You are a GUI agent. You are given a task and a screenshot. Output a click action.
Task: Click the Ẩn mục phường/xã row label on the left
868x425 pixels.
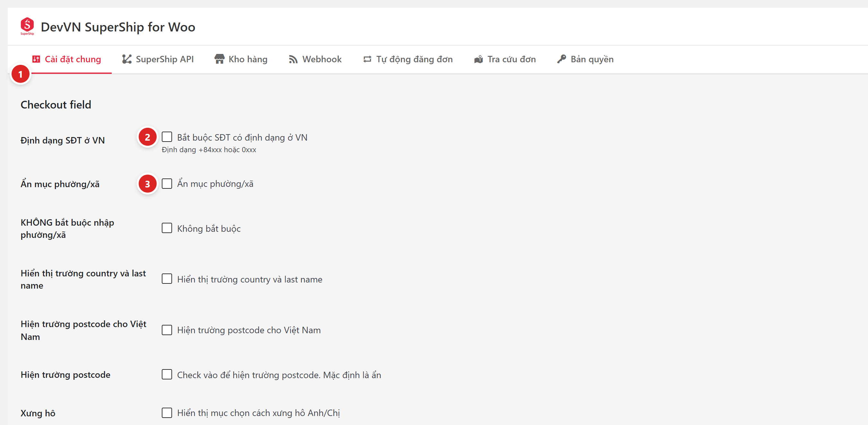click(60, 184)
